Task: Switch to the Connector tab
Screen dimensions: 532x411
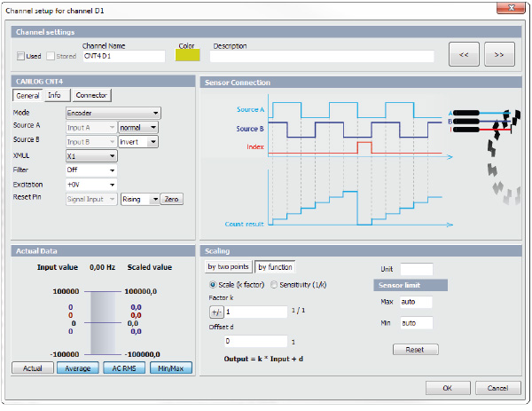Action: (x=91, y=95)
